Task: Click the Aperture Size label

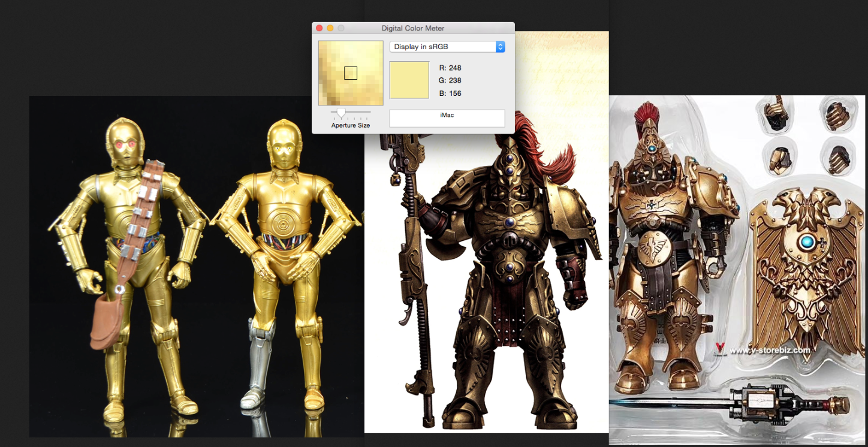Action: click(351, 125)
